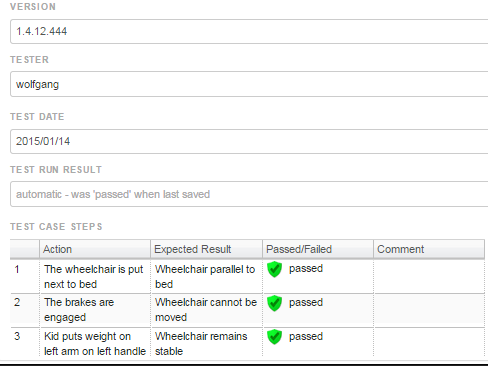
Task: Open the 'passed' status of step 3
Action: click(306, 337)
